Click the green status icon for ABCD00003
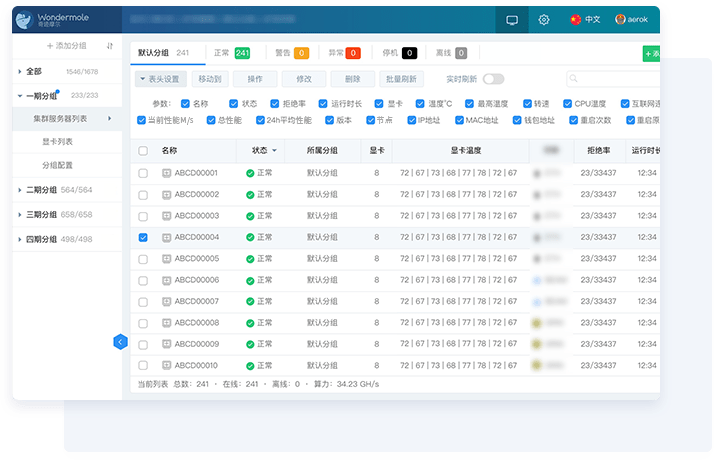This screenshot has width=714, height=460. (x=250, y=216)
